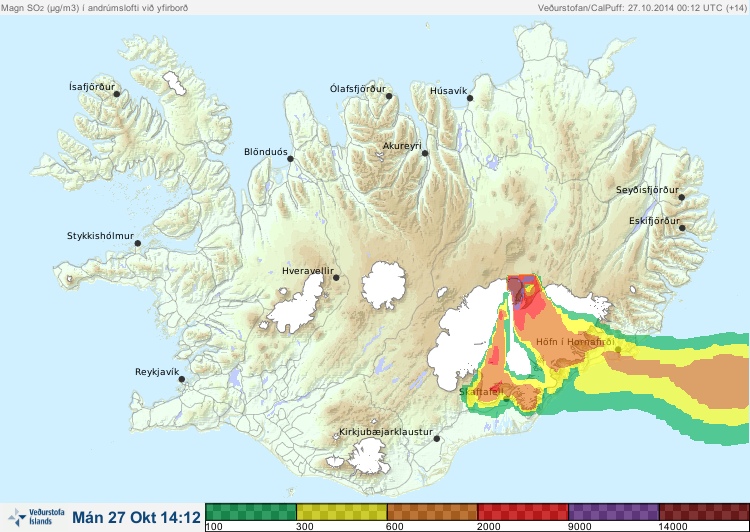This screenshot has width=750, height=532.
Task: Select the purple 9000 legend swatch
Action: [614, 512]
